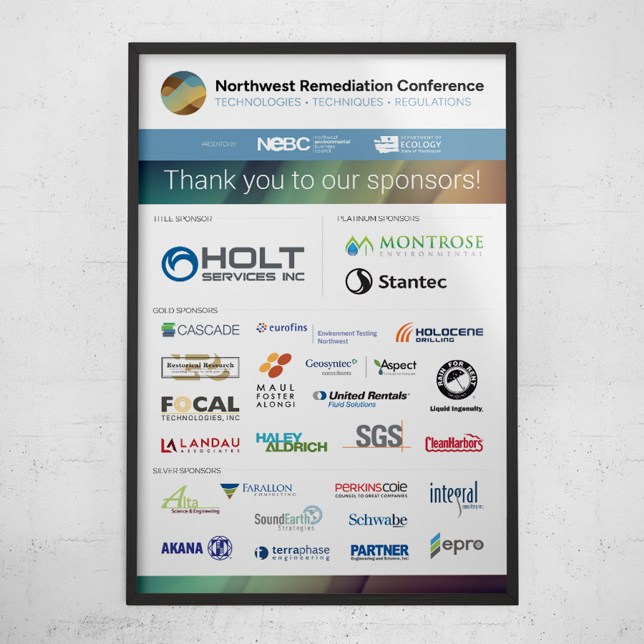This screenshot has height=644, width=644.
Task: Select the Focal Technologies logo
Action: coord(200,409)
